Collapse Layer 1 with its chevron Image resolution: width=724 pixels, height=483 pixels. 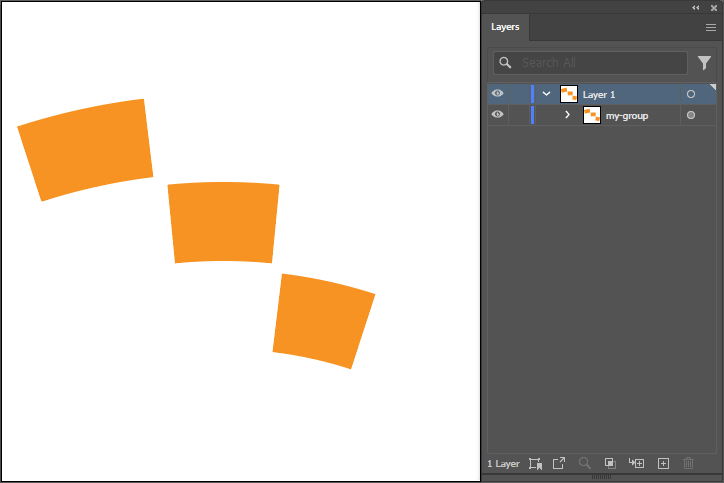click(546, 94)
